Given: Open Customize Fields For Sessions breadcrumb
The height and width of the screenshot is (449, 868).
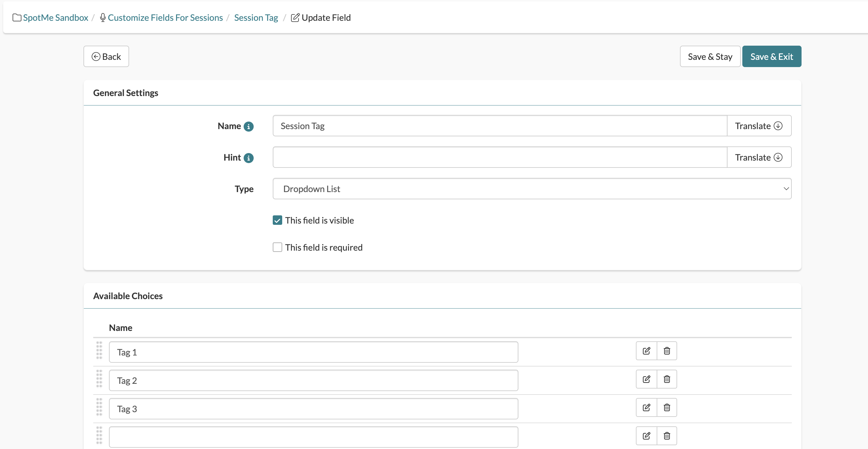Looking at the screenshot, I should 166,18.
